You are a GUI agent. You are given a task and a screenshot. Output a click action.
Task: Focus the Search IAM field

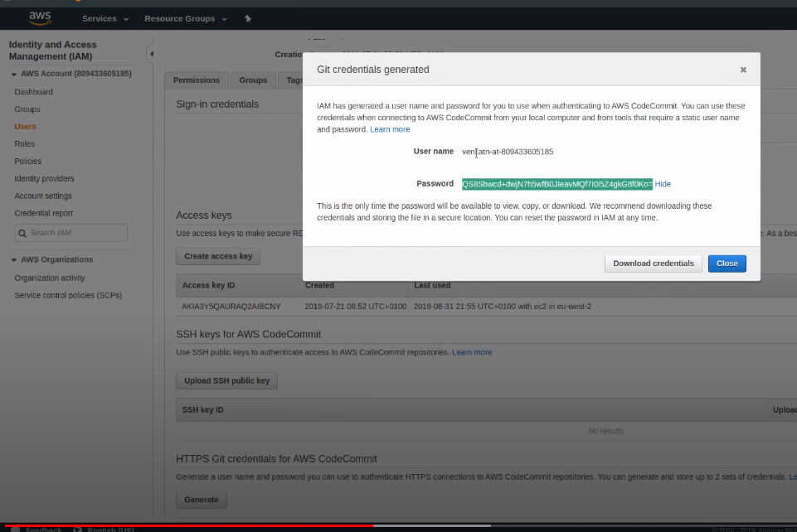pyautogui.click(x=71, y=233)
